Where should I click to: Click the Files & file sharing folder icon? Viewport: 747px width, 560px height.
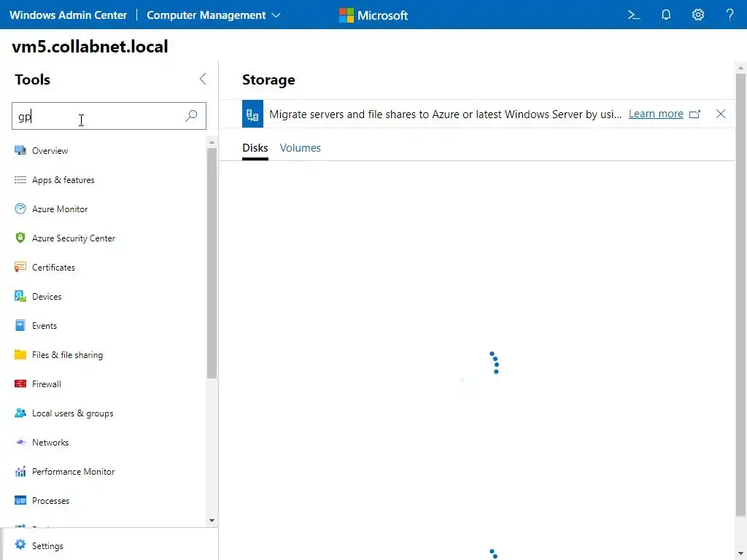coord(20,355)
